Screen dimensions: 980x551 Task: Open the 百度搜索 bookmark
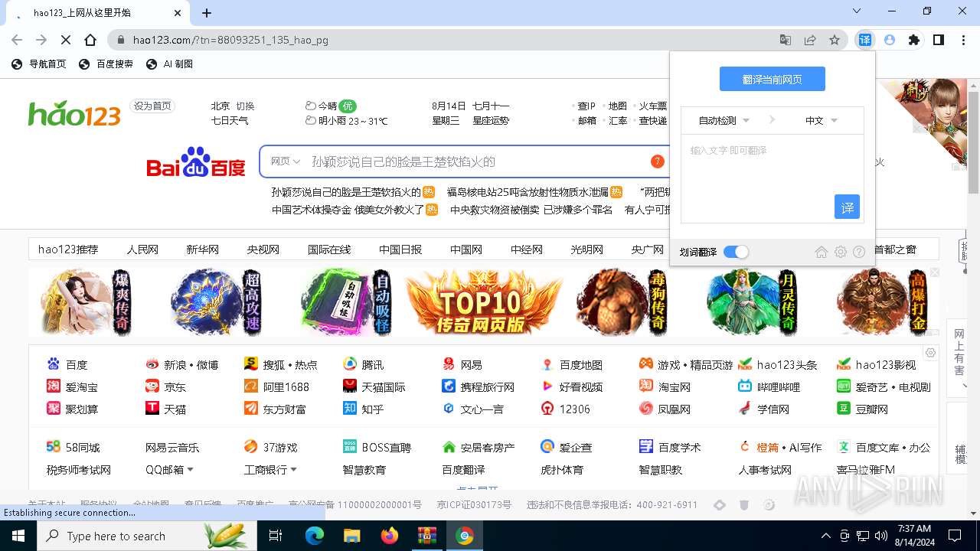pyautogui.click(x=106, y=64)
